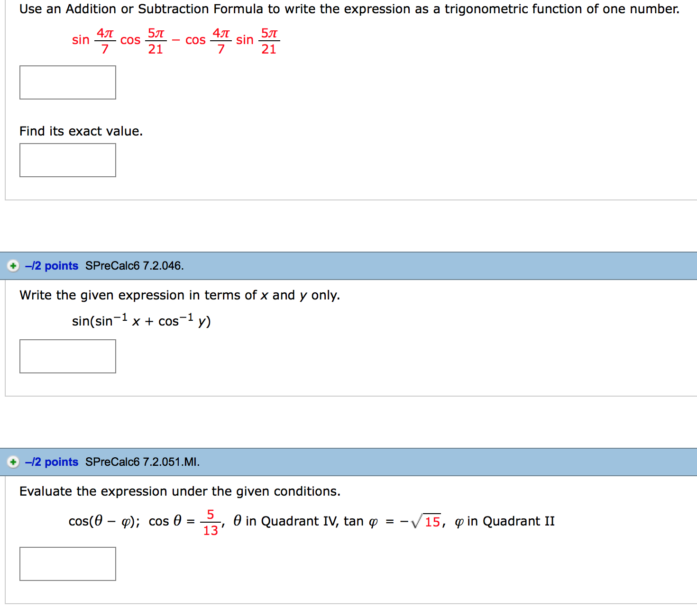Viewport: 697px width, 616px height.
Task: Click the answer box below Find its exact value
Action: coord(67,160)
